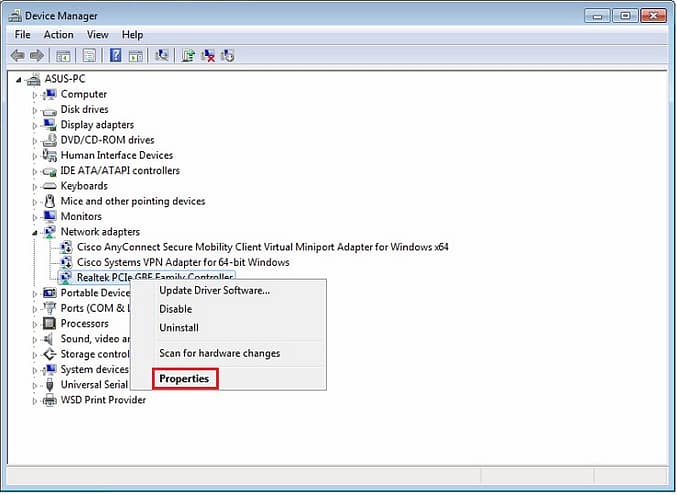Click the Update Driver Software toolbar icon
Image resolution: width=677 pixels, height=495 pixels.
(188, 55)
